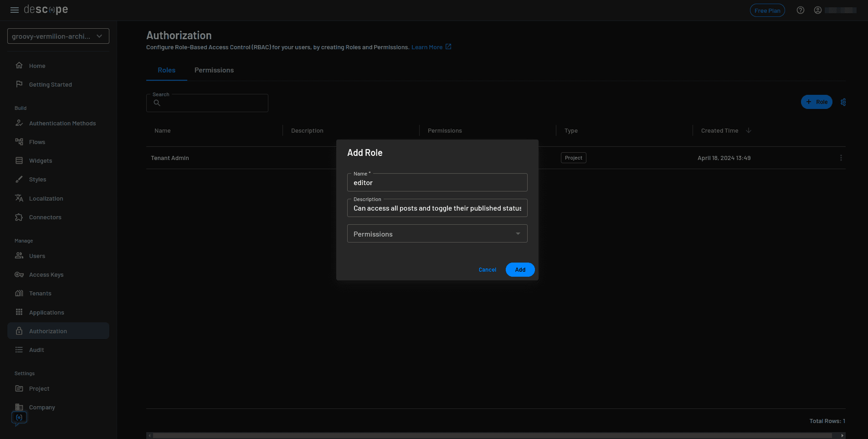Open the hamburger menu top left
Viewport: 868px width, 439px height.
click(x=14, y=10)
